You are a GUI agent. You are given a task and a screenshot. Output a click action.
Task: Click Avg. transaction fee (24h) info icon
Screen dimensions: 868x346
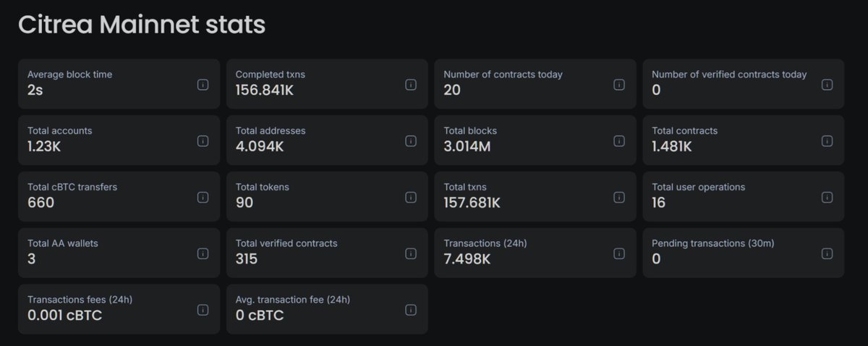click(411, 310)
